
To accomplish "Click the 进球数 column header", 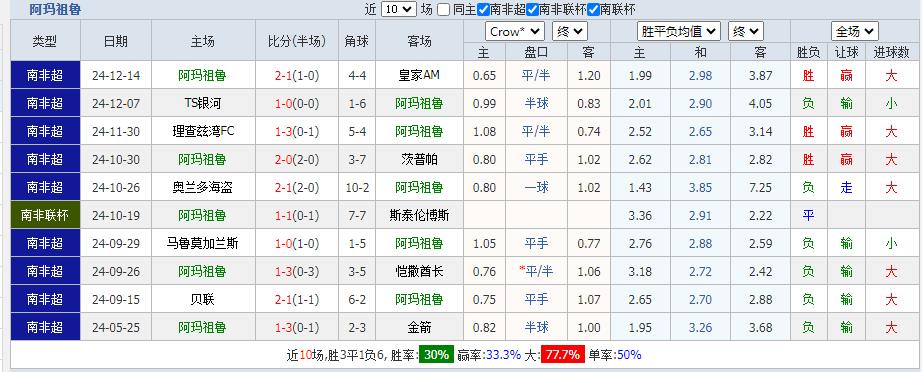I will click(x=891, y=52).
